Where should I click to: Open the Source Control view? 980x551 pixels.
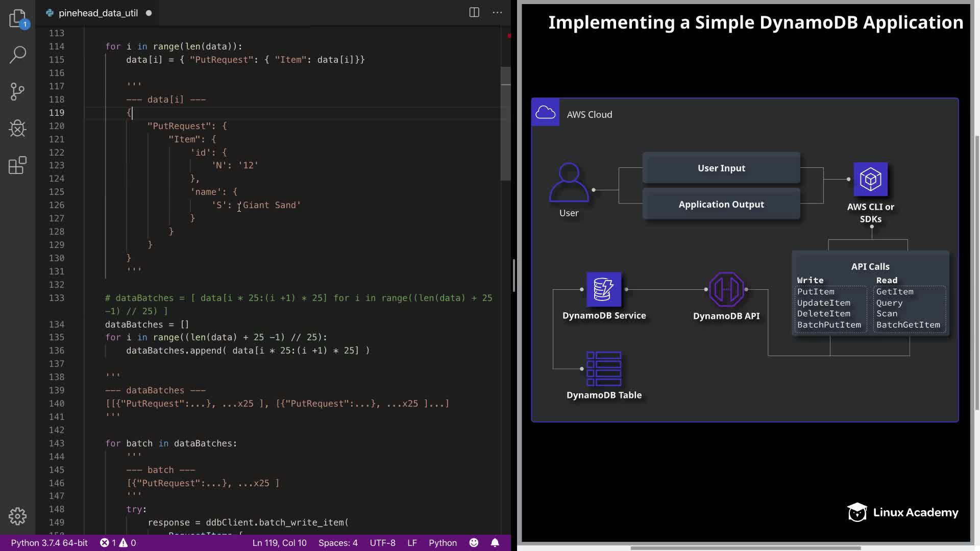coord(17,91)
